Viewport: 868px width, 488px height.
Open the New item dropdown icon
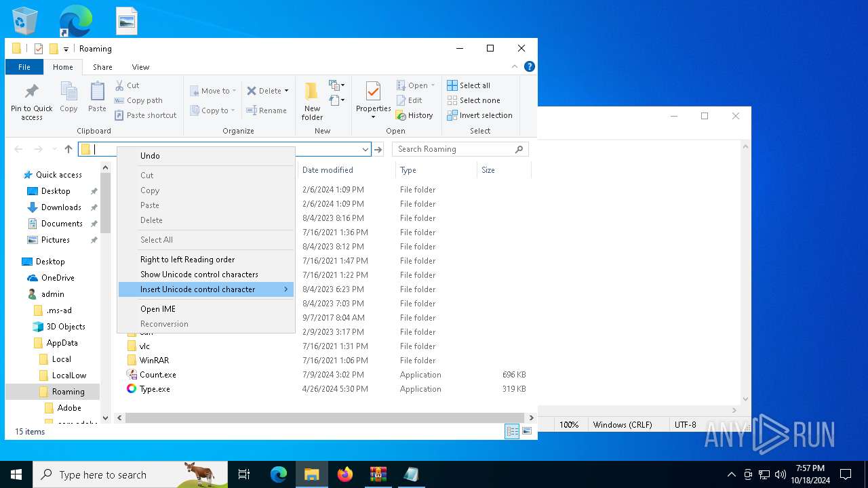coord(337,85)
